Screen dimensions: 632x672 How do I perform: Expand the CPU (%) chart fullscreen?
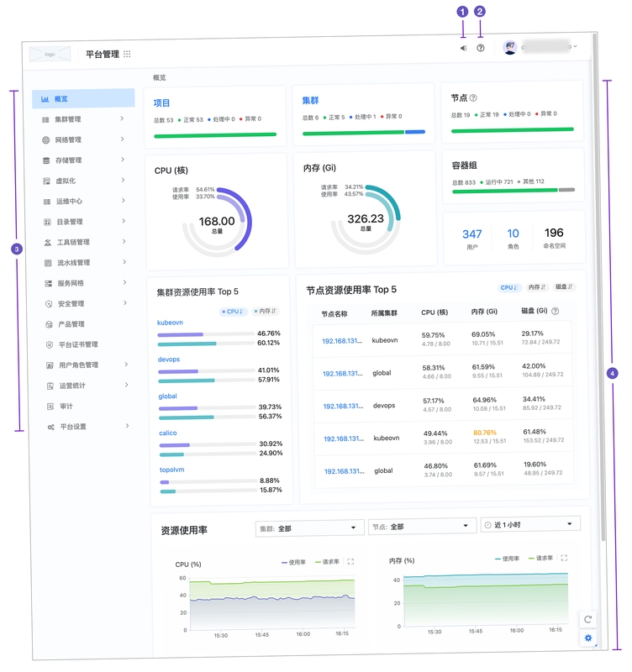[x=350, y=561]
